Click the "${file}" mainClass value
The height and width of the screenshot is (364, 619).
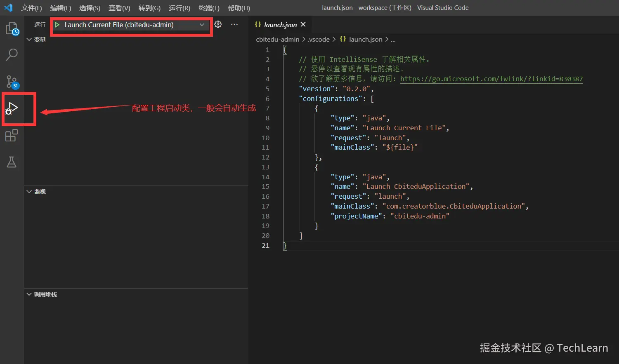pos(400,147)
